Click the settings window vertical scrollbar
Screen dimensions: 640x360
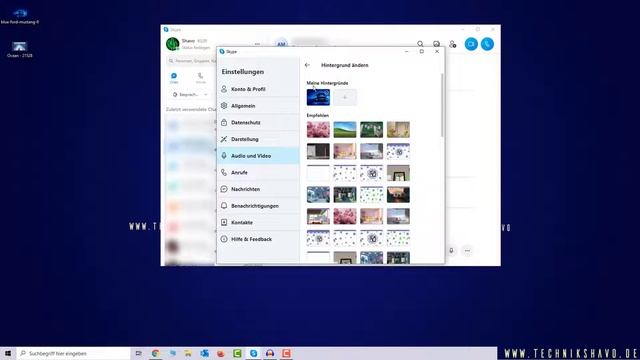[x=442, y=105]
